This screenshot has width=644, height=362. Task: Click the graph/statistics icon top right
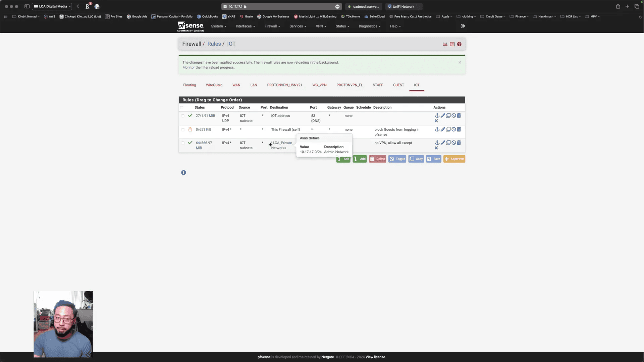click(x=445, y=44)
